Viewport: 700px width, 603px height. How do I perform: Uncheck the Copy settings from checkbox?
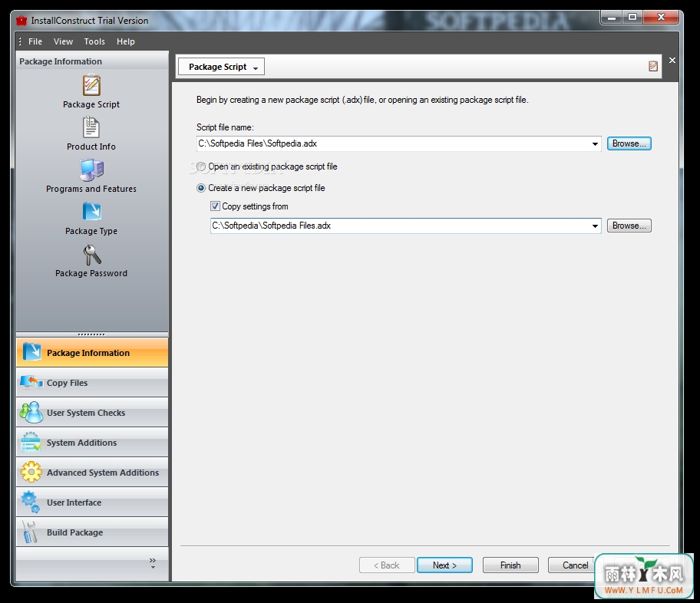(215, 206)
